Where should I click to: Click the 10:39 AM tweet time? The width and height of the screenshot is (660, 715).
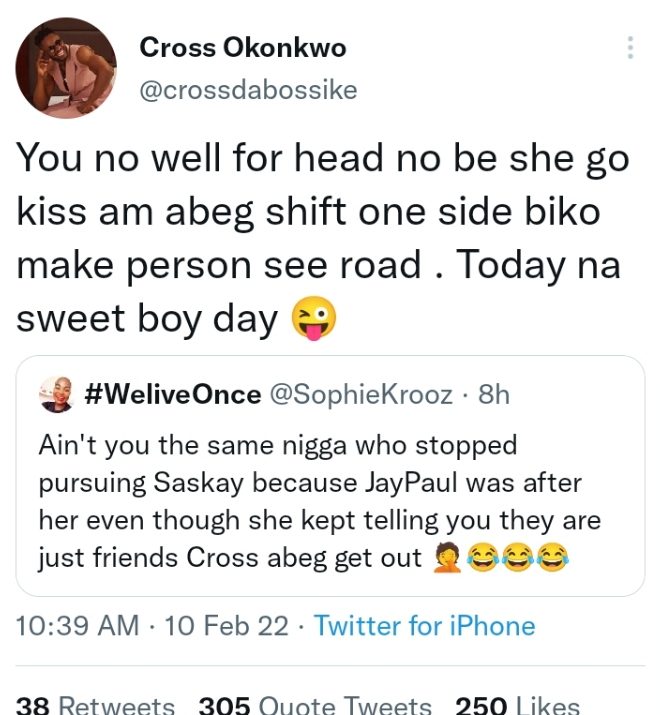[x=78, y=626]
